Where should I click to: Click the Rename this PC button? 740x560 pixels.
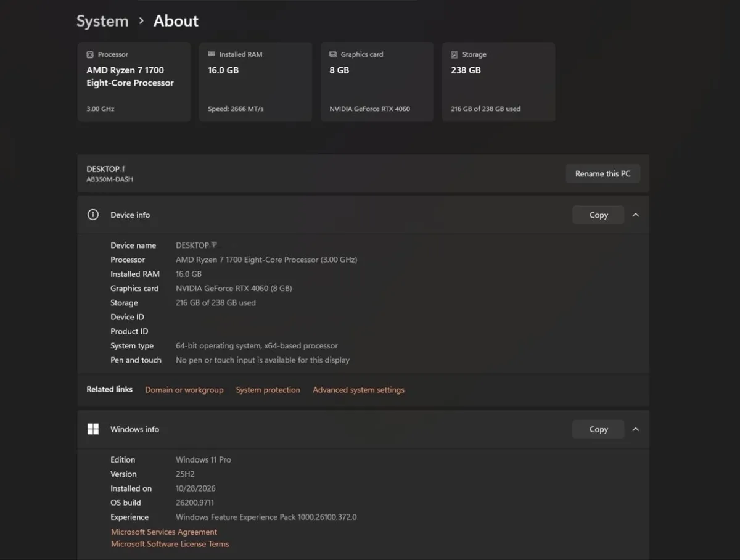[x=603, y=173]
